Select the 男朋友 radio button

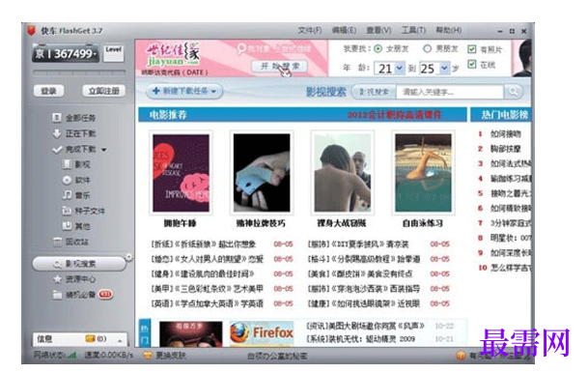428,48
